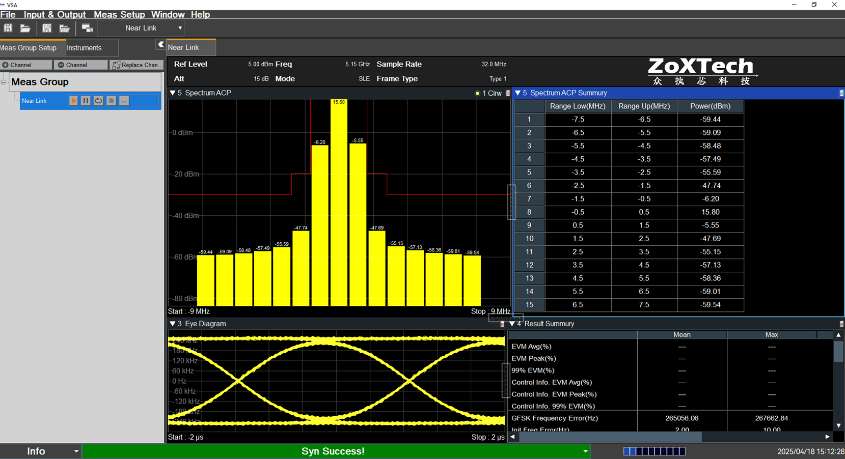
Task: Click the Result Summary vertical scrollbar thumb
Action: click(838, 352)
